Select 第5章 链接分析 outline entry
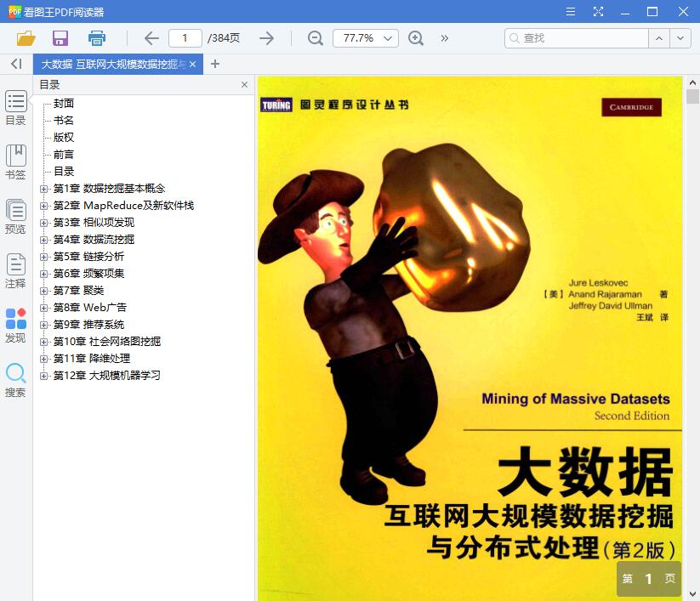700x601 pixels. pyautogui.click(x=88, y=257)
